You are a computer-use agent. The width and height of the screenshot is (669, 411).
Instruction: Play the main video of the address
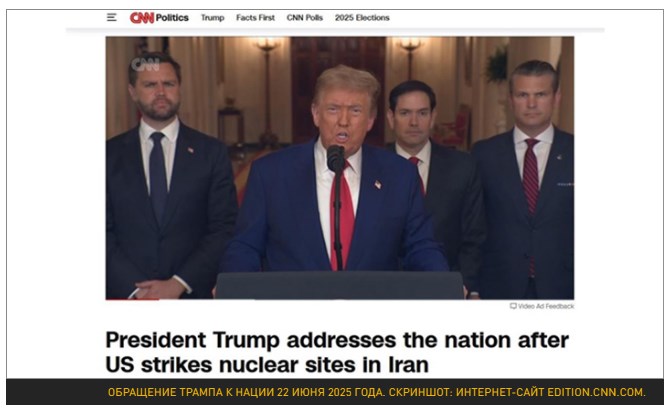point(340,168)
